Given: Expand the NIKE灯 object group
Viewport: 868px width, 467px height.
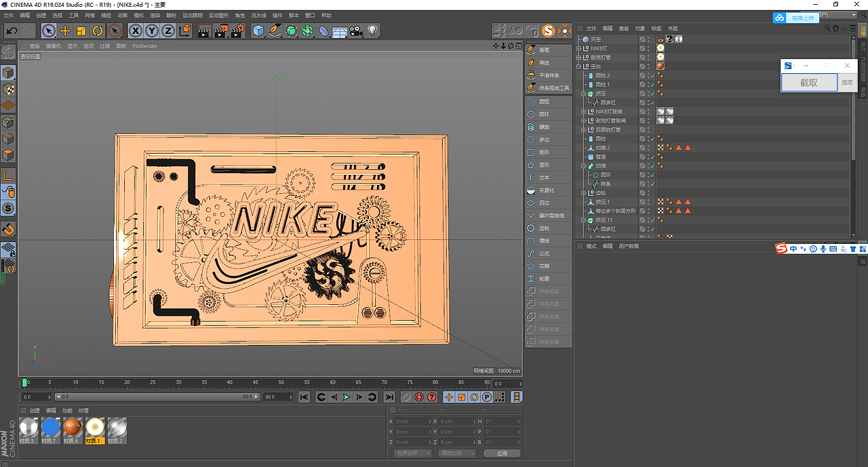Looking at the screenshot, I should pyautogui.click(x=578, y=49).
